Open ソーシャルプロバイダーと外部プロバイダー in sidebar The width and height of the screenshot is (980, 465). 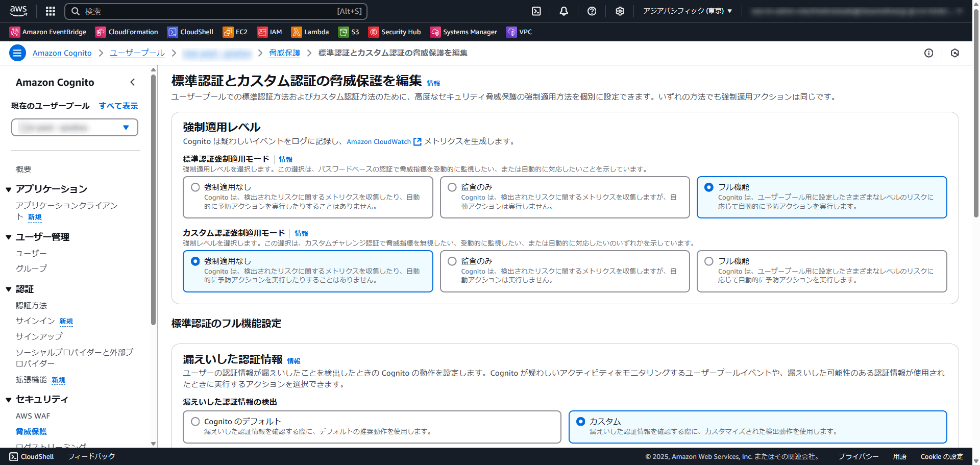(75, 358)
